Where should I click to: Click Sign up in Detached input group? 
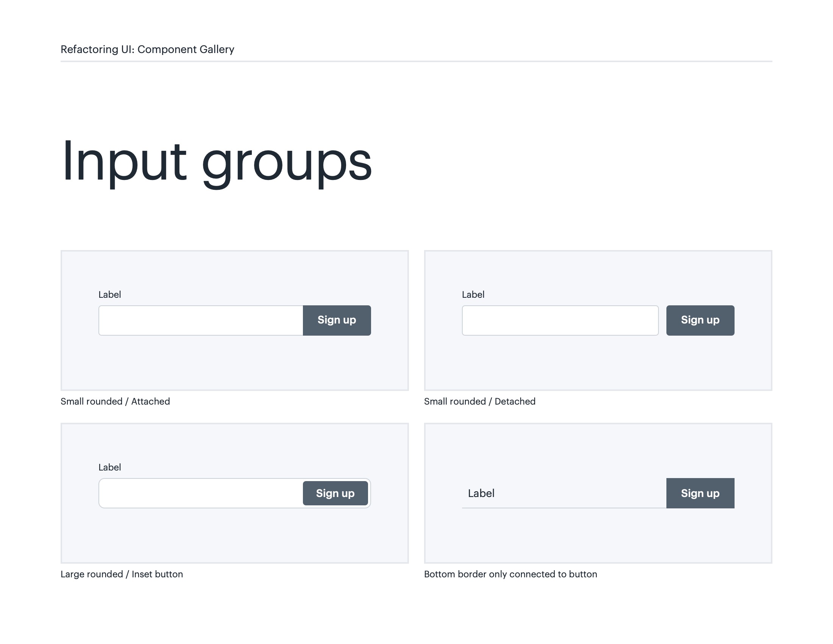pyautogui.click(x=700, y=320)
